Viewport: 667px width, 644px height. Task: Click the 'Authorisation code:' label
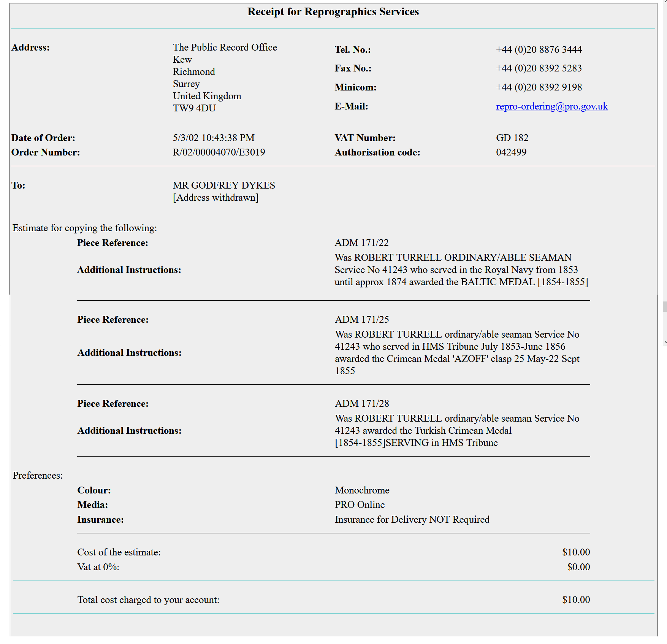(377, 152)
